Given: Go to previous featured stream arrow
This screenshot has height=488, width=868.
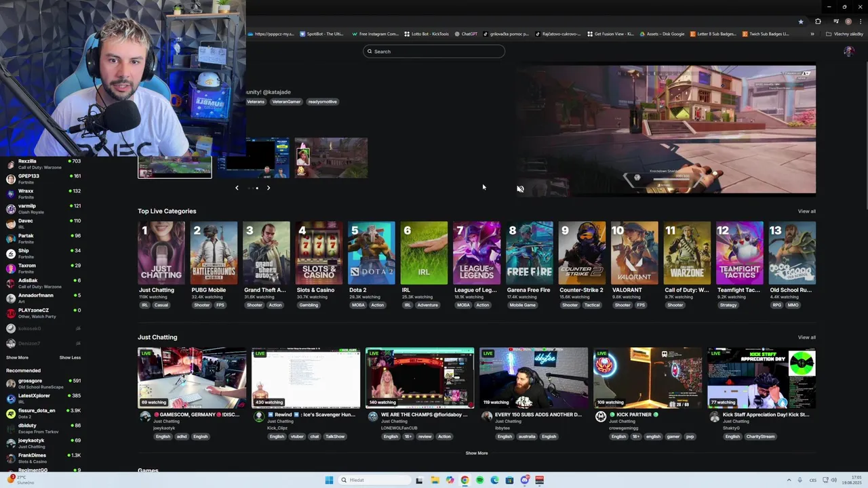Looking at the screenshot, I should 237,188.
